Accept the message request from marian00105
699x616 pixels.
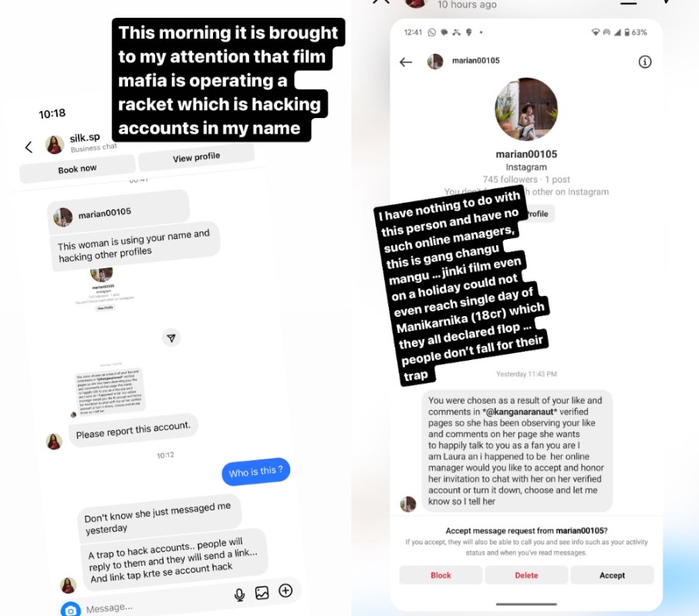(x=612, y=575)
